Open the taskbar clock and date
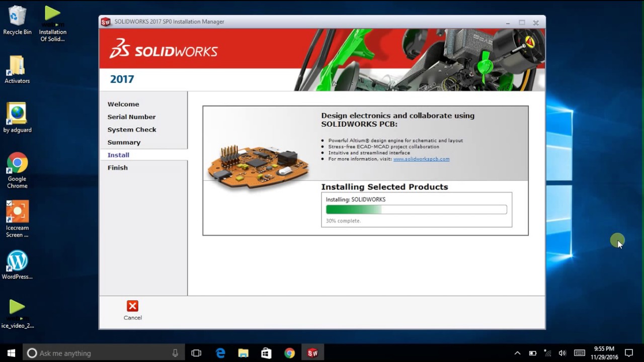 pyautogui.click(x=604, y=353)
